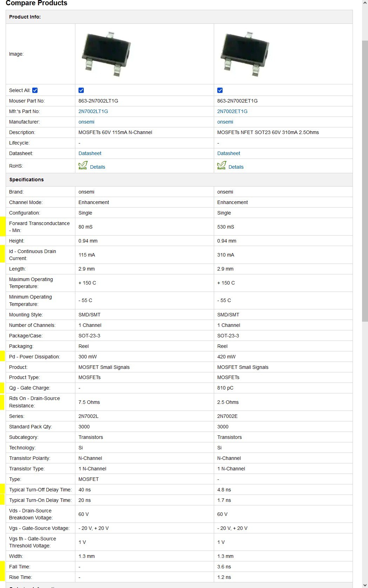Open Datasheet for the 2N7002ET1G
The height and width of the screenshot is (588, 368).
click(x=229, y=153)
